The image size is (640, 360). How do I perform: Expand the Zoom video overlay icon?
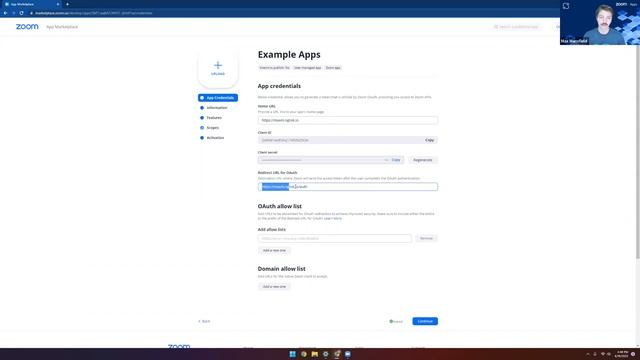point(566,6)
